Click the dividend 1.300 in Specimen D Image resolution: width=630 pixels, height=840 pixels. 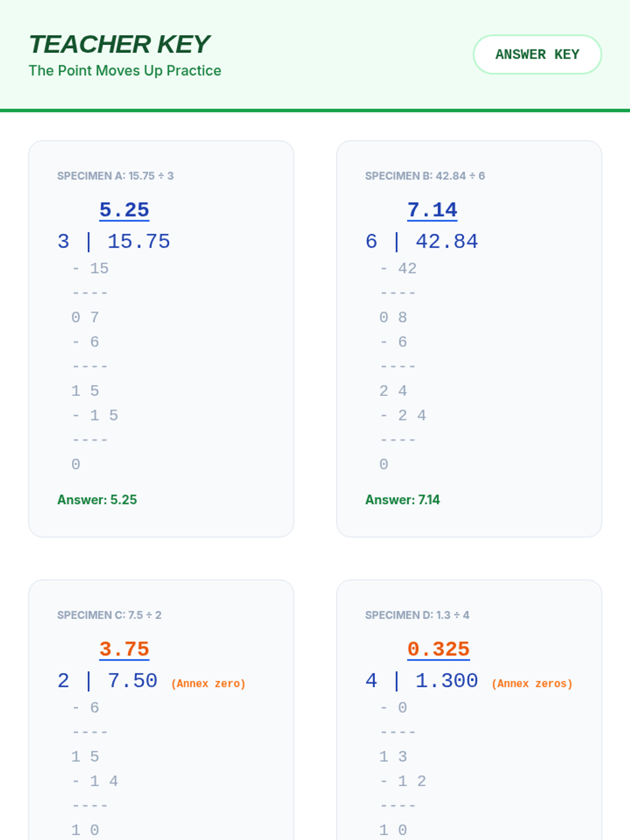coord(446,681)
